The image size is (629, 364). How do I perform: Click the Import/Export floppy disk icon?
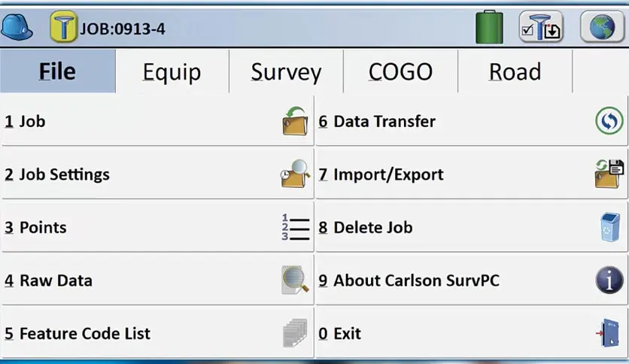click(x=609, y=174)
